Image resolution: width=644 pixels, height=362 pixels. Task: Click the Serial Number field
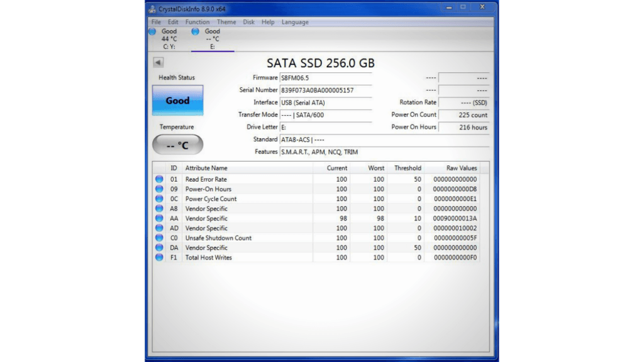point(326,90)
